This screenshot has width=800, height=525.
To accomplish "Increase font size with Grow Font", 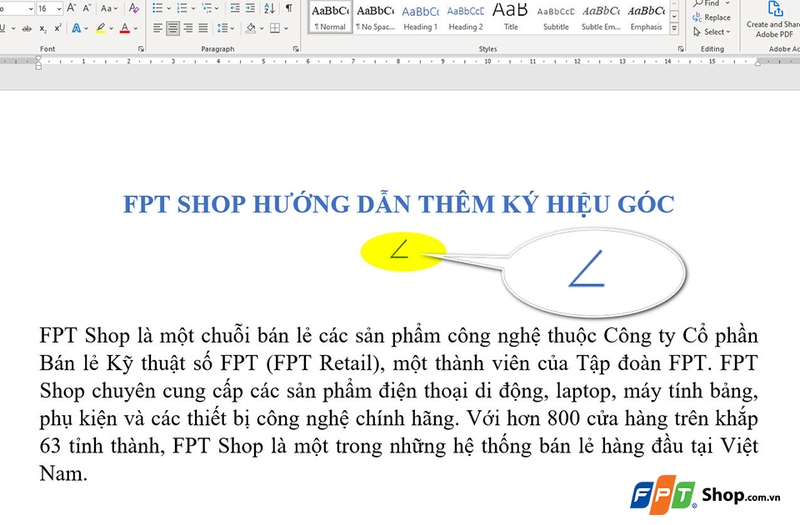I will coord(72,8).
